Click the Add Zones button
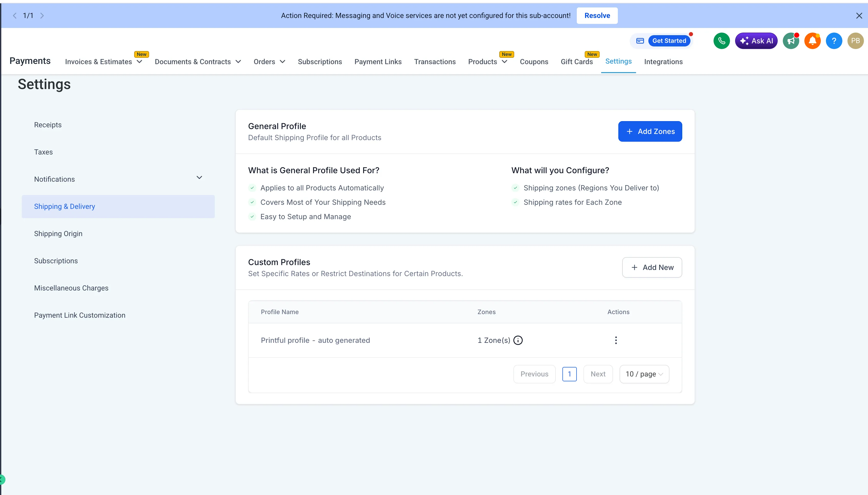 click(x=650, y=131)
